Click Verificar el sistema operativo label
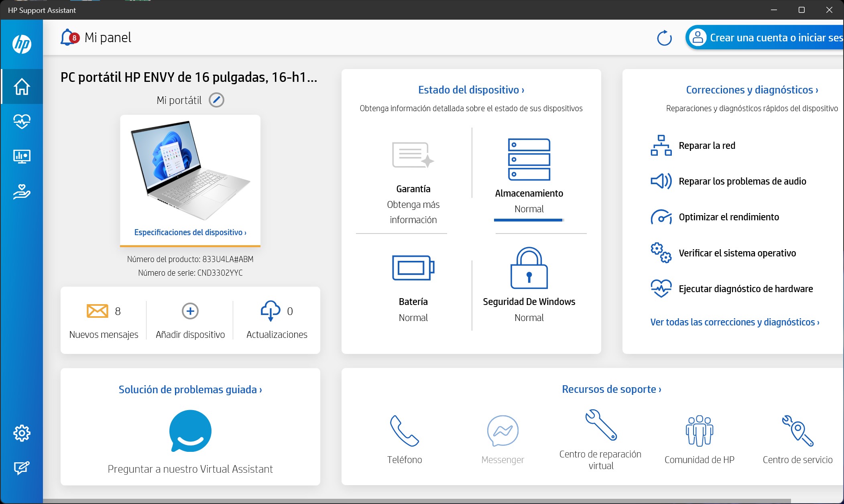844x504 pixels. (x=737, y=253)
